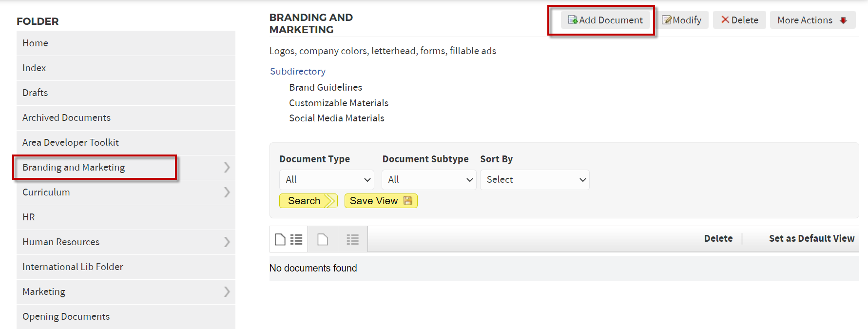868x329 pixels.
Task: Click the Document Type label
Action: [314, 159]
